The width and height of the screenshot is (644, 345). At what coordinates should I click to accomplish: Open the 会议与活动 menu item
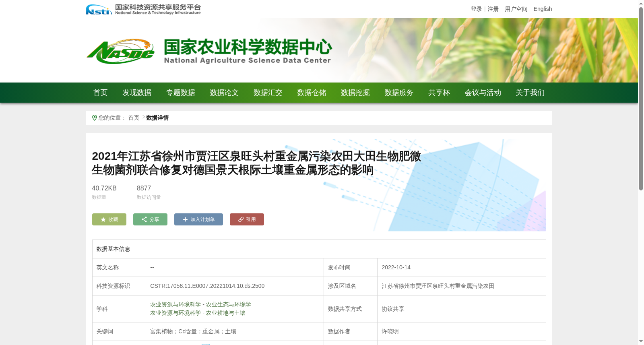click(x=483, y=93)
